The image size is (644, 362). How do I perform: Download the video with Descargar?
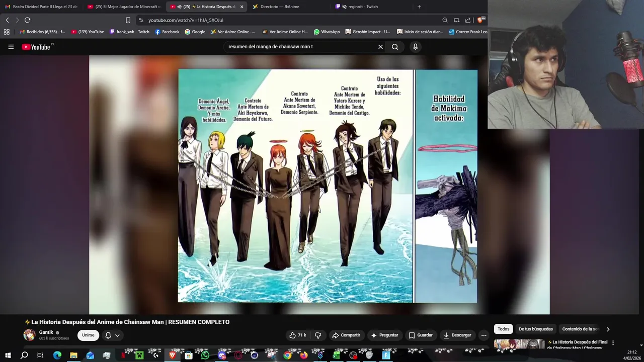pos(457,335)
